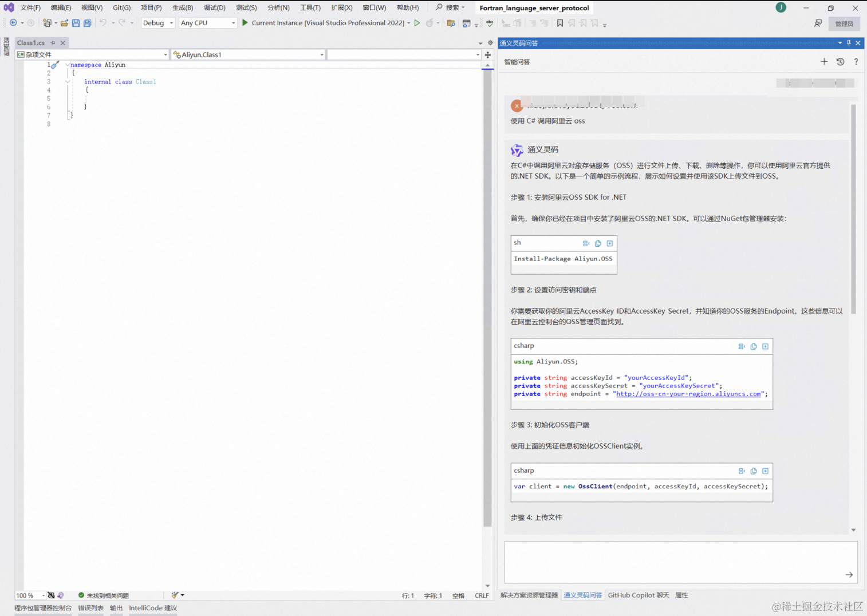
Task: Click the chat message input field
Action: pyautogui.click(x=681, y=562)
